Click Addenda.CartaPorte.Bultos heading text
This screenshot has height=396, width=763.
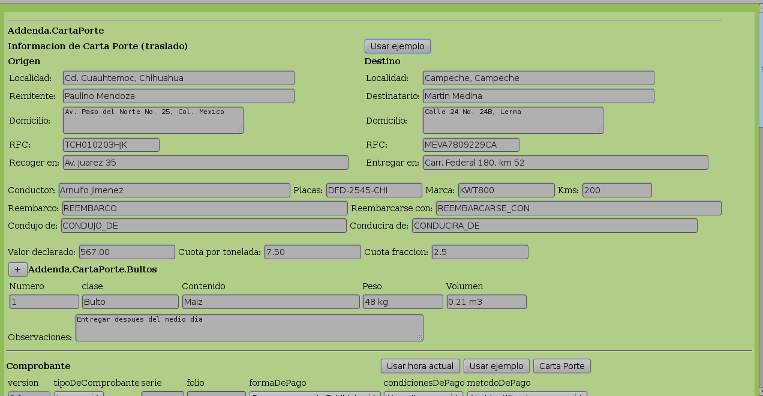click(x=92, y=270)
